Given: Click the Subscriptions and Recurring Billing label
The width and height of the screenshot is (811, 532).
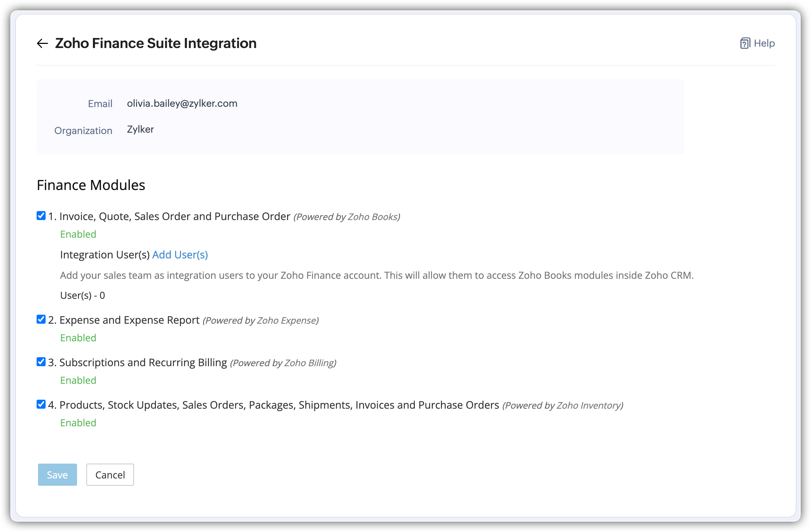Looking at the screenshot, I should [x=143, y=363].
